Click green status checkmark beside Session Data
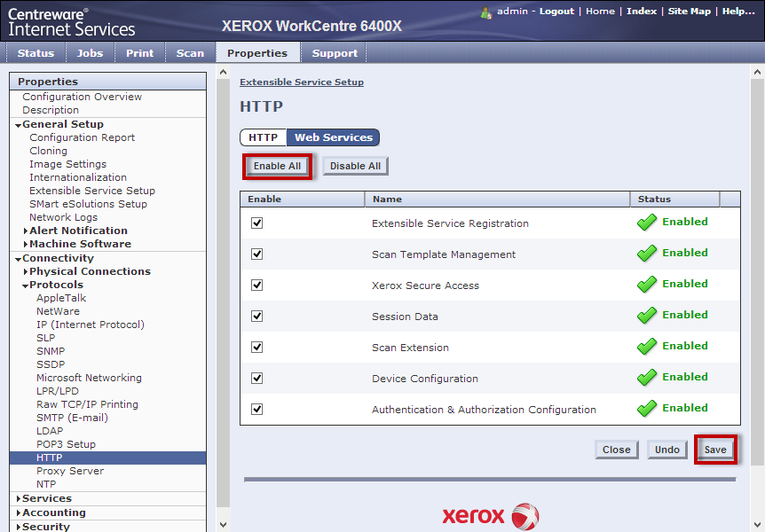The image size is (765, 532). coord(647,316)
